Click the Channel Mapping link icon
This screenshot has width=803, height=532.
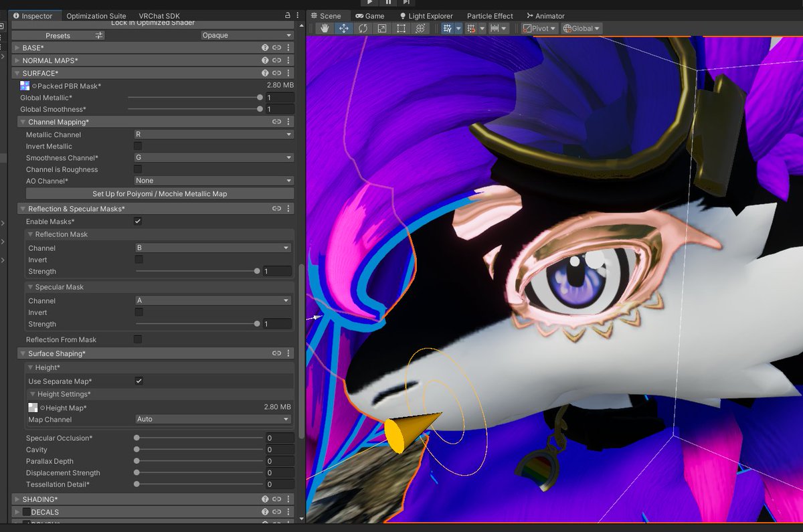[276, 122]
